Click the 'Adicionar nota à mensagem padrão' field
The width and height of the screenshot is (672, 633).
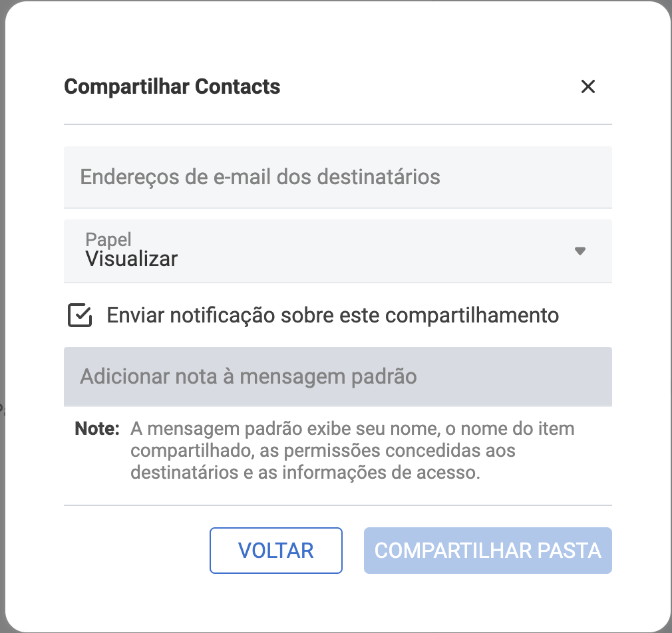tap(337, 376)
